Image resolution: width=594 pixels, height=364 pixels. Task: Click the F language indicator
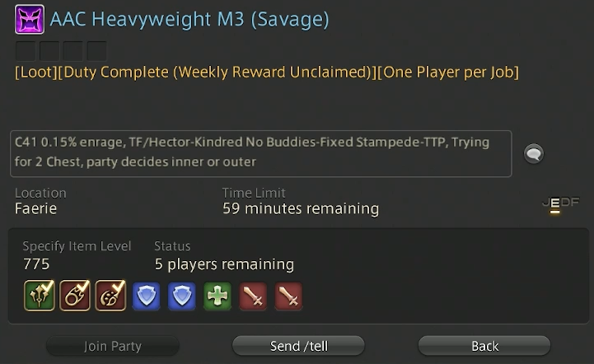click(575, 203)
